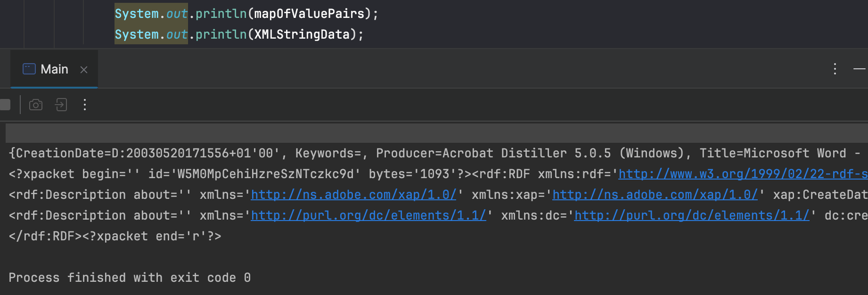Open the first purl.org/dc/elements link after xmlns=
Screen dimensions: 868x295
click(x=368, y=216)
